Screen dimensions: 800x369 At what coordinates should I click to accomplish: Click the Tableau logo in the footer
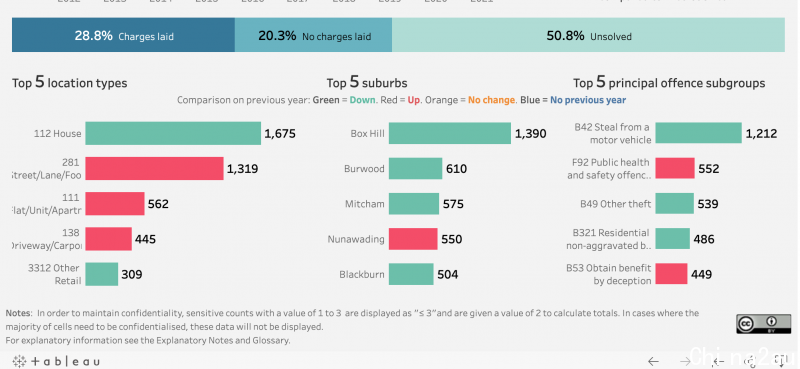(56, 362)
